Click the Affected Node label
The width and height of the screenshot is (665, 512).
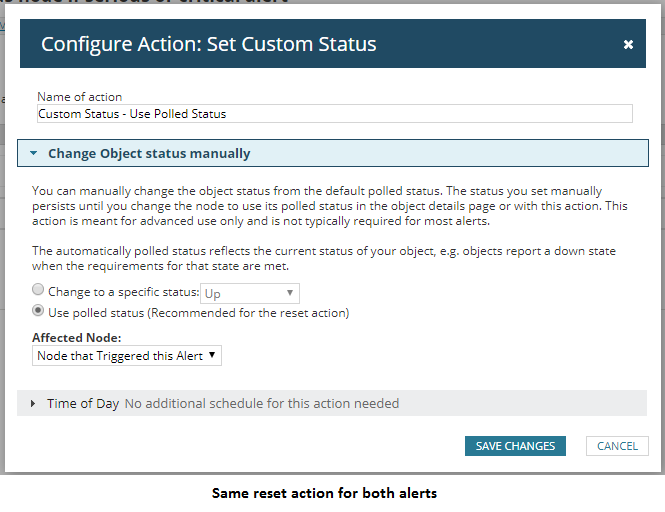77,338
